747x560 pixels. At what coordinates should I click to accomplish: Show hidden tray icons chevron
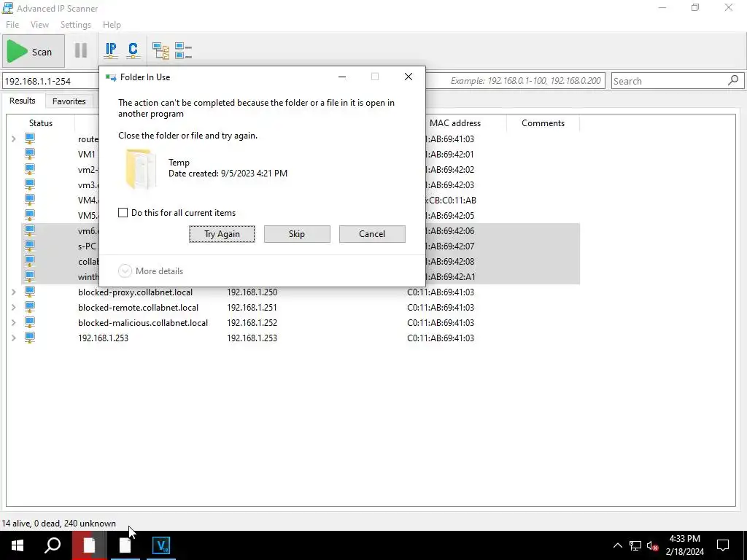click(x=617, y=545)
